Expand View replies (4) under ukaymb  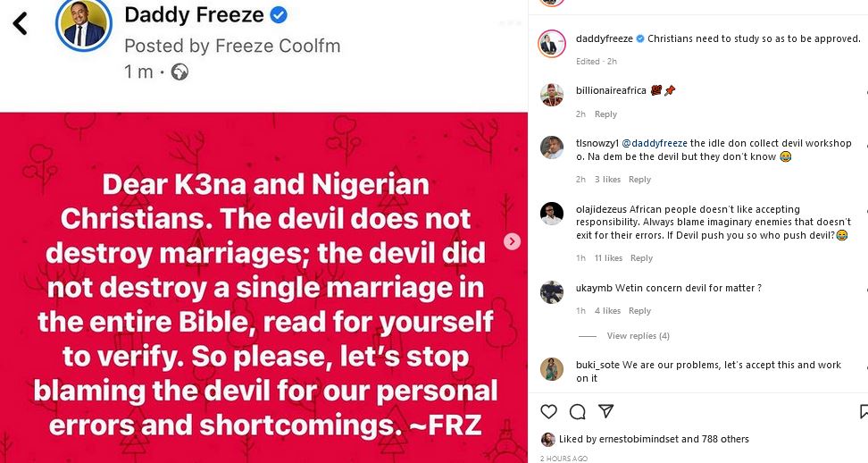(x=638, y=336)
